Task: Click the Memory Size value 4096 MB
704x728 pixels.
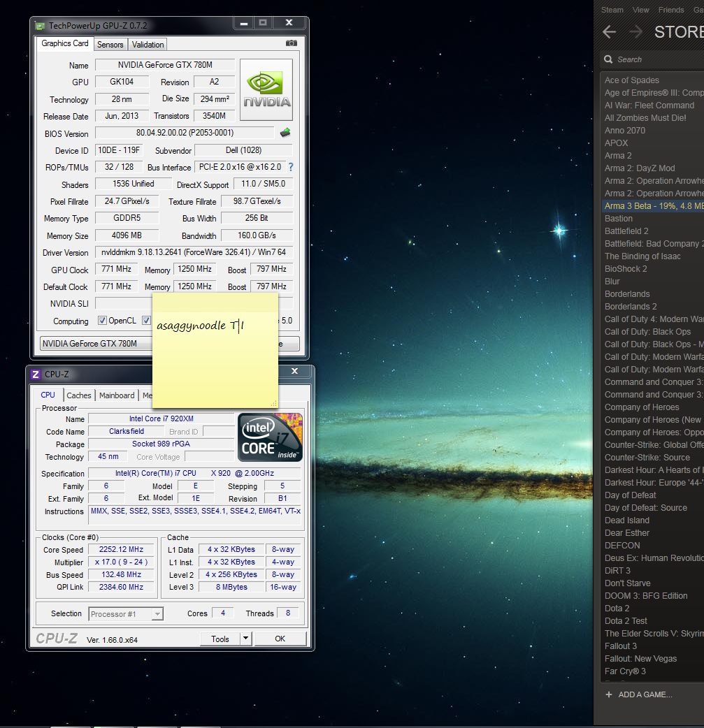Action: [x=127, y=235]
